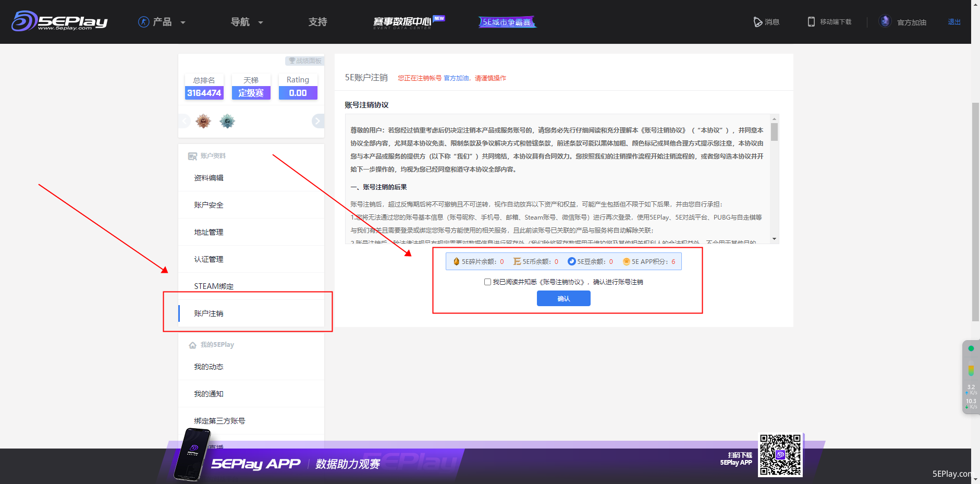Click the 5E豆 coin icon
The width and height of the screenshot is (980, 484).
[x=571, y=261]
